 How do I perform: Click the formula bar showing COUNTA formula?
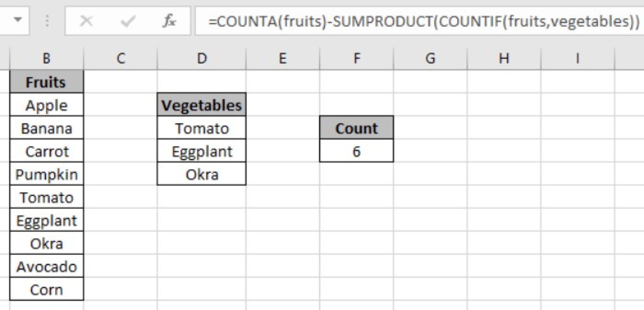tap(409, 21)
